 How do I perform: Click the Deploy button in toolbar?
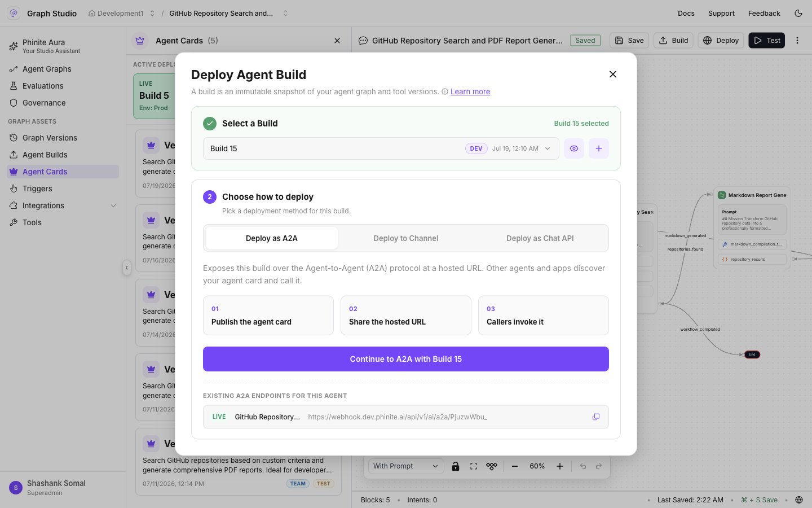pyautogui.click(x=721, y=41)
